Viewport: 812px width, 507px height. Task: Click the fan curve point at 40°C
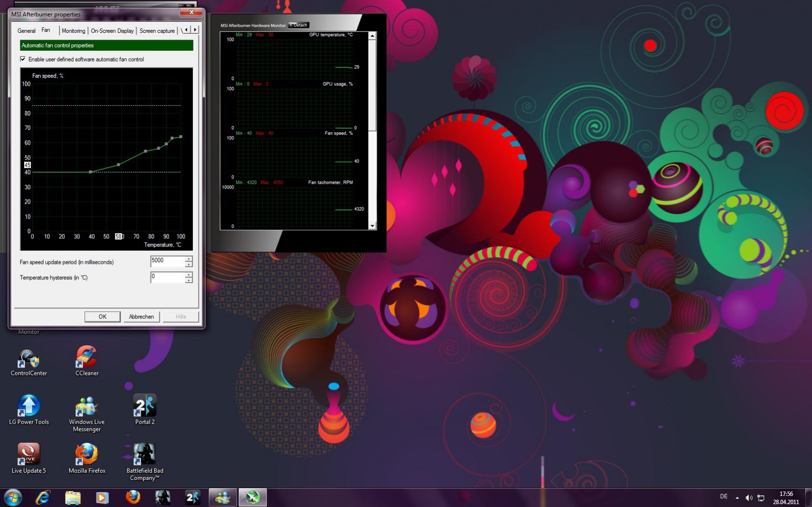tap(91, 172)
